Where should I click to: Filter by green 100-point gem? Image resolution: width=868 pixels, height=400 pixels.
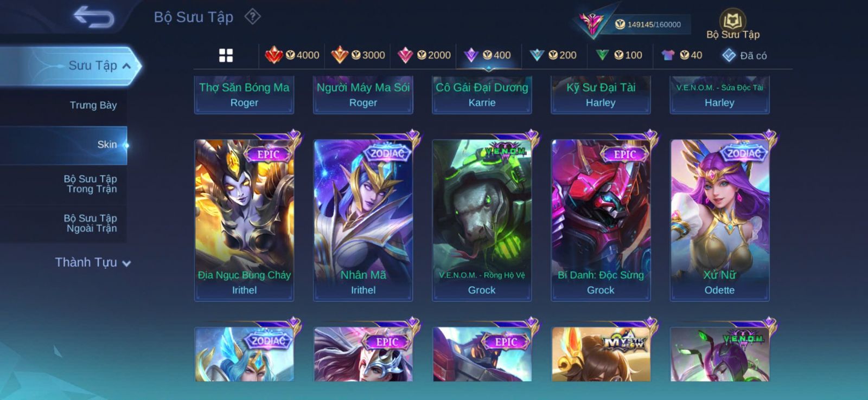point(618,55)
